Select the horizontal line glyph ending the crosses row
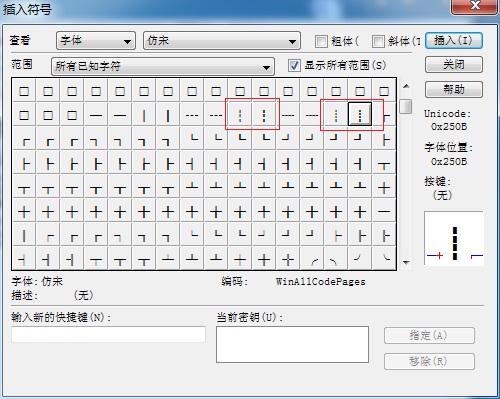The height and width of the screenshot is (399, 500). pos(384,211)
